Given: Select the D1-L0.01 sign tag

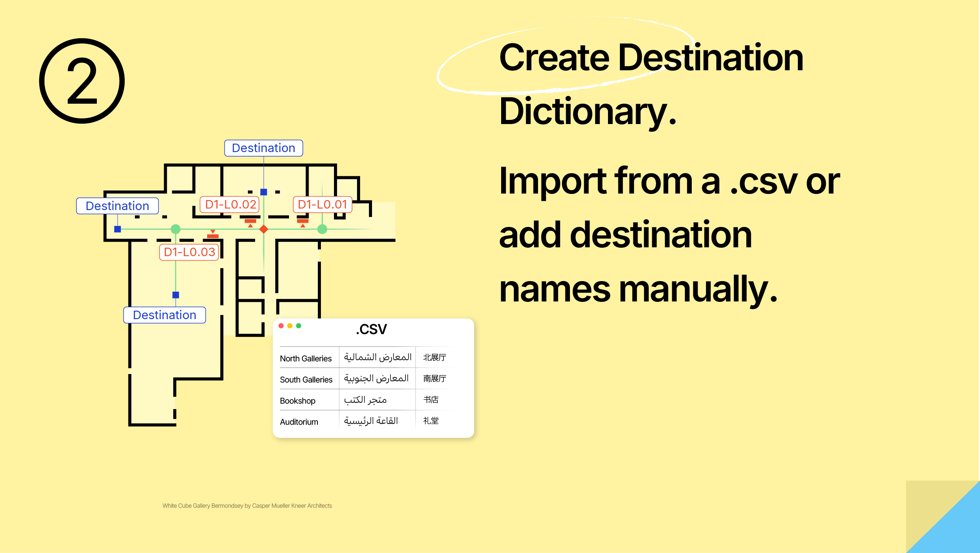Looking at the screenshot, I should (x=322, y=204).
